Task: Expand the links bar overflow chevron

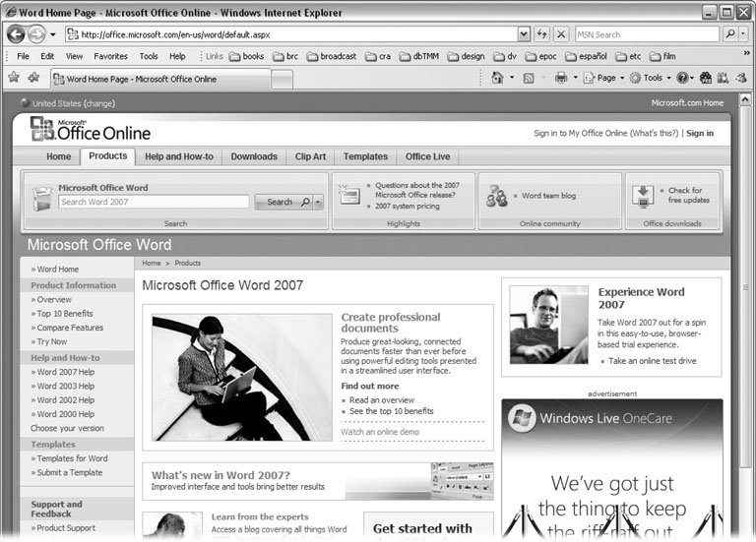Action: (746, 52)
